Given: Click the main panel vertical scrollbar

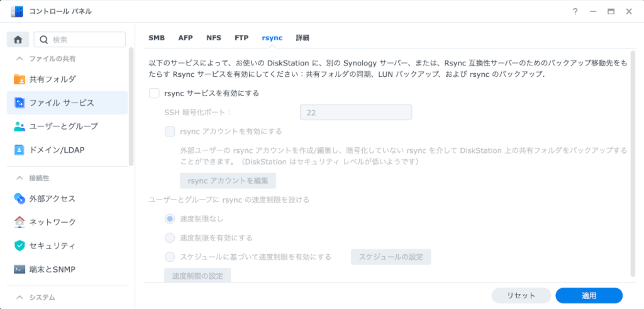Looking at the screenshot, I should (633, 164).
